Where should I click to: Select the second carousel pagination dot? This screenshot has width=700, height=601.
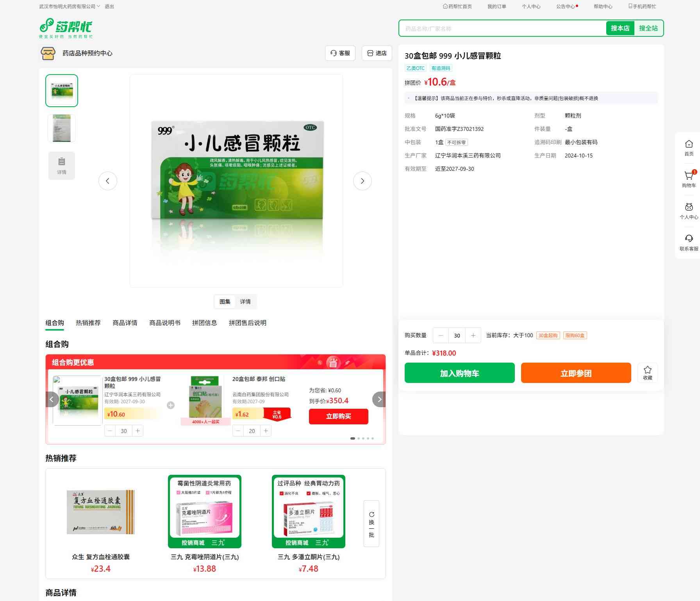click(x=359, y=438)
